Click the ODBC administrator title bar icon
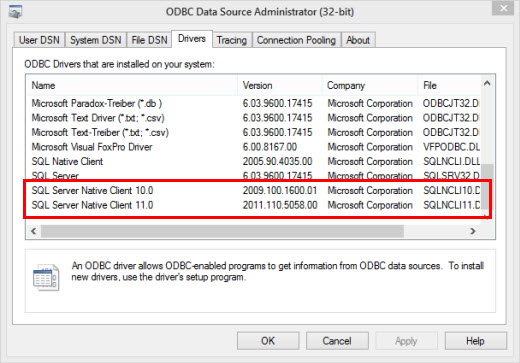 tap(15, 12)
